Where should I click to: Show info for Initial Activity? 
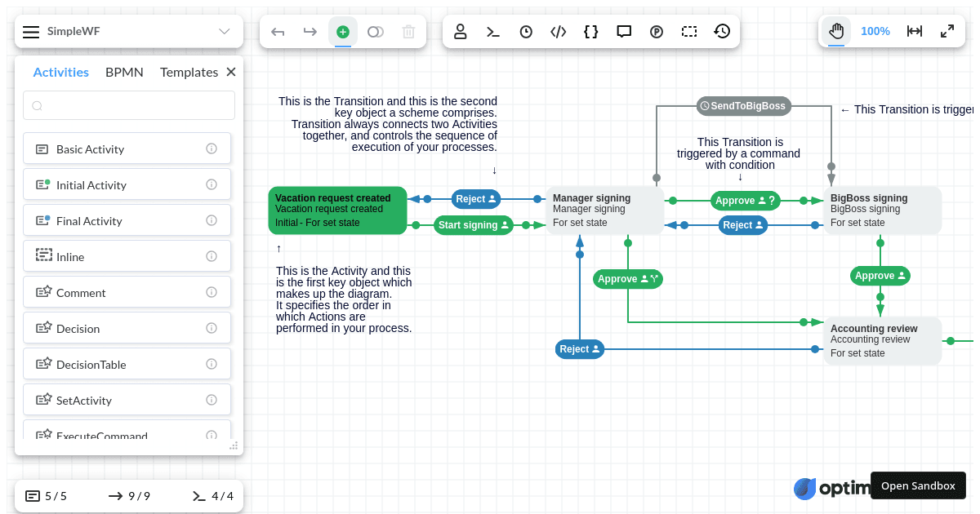click(x=212, y=184)
